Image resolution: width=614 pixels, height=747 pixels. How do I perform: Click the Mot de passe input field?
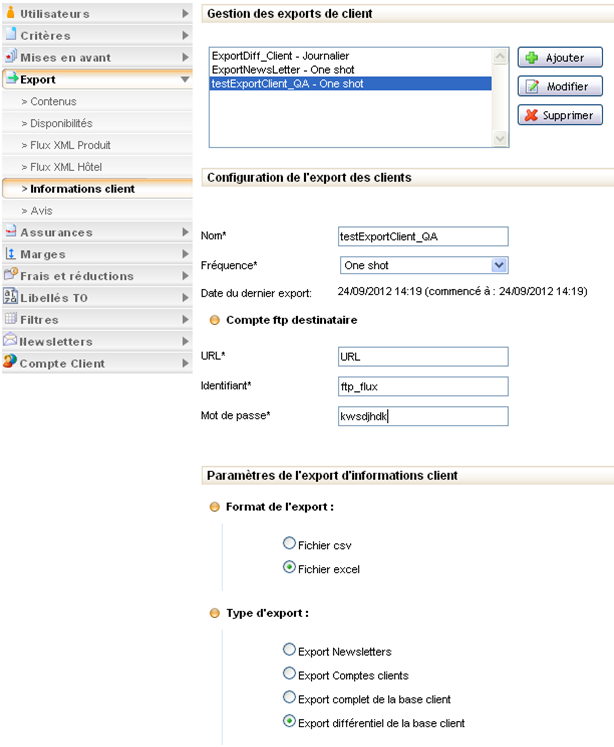click(424, 416)
